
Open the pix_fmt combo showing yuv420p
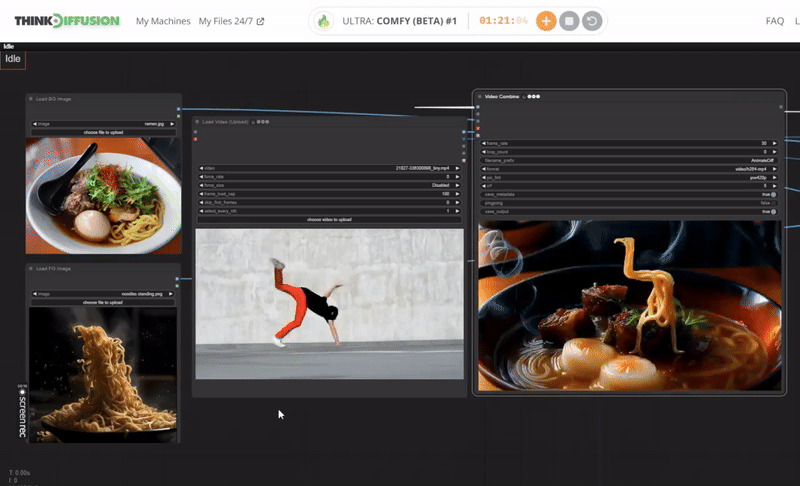[x=630, y=177]
